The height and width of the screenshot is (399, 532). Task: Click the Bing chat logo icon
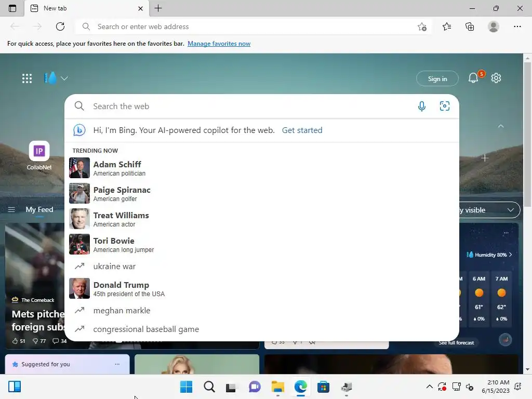coord(79,130)
